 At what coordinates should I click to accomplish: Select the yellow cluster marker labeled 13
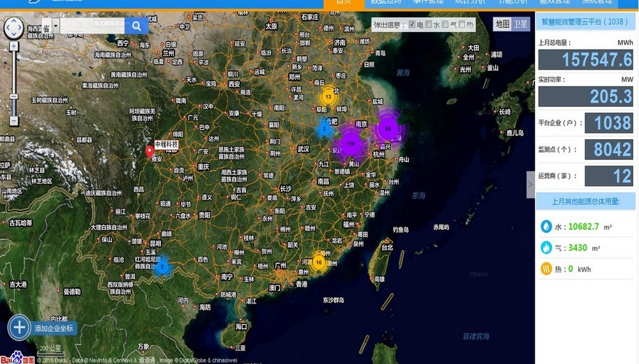[328, 97]
